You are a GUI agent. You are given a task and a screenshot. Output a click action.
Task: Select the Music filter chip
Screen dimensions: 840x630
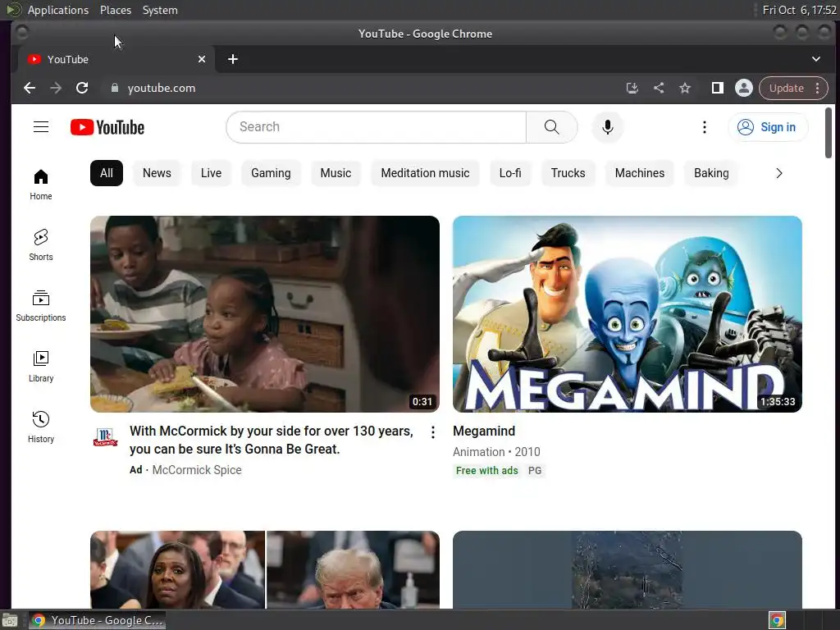click(336, 173)
